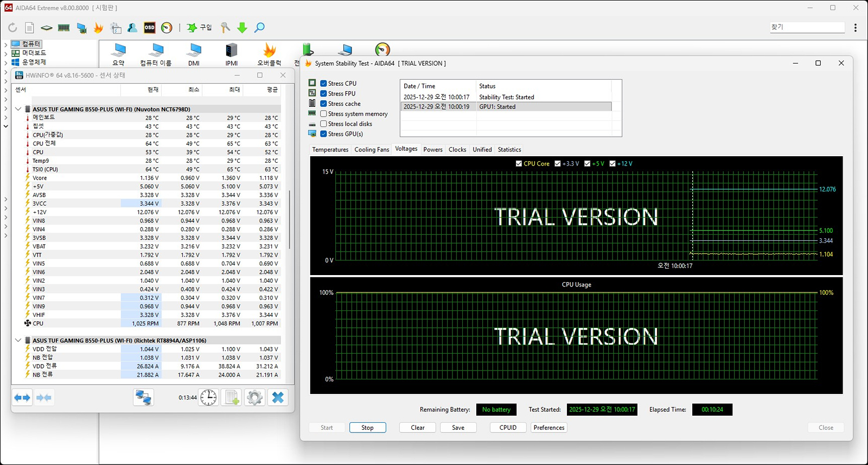868x465 pixels.
Task: Select the Voltages tab
Action: point(406,149)
